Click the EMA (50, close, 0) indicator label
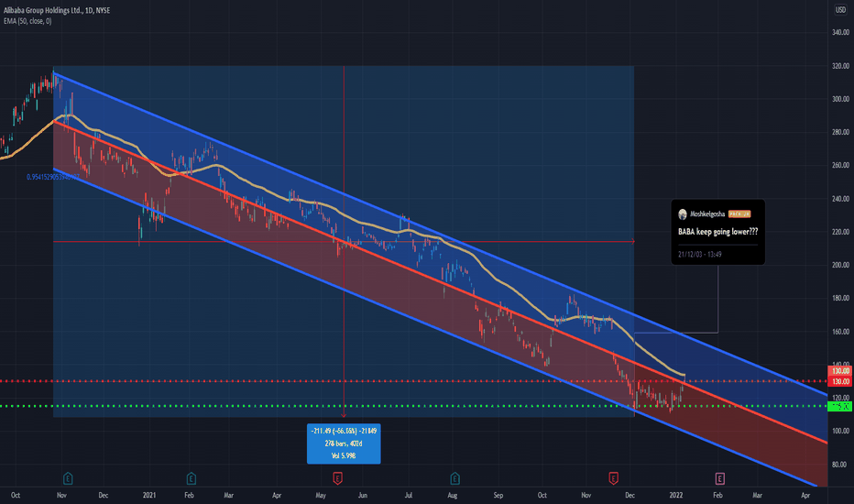 [27, 21]
